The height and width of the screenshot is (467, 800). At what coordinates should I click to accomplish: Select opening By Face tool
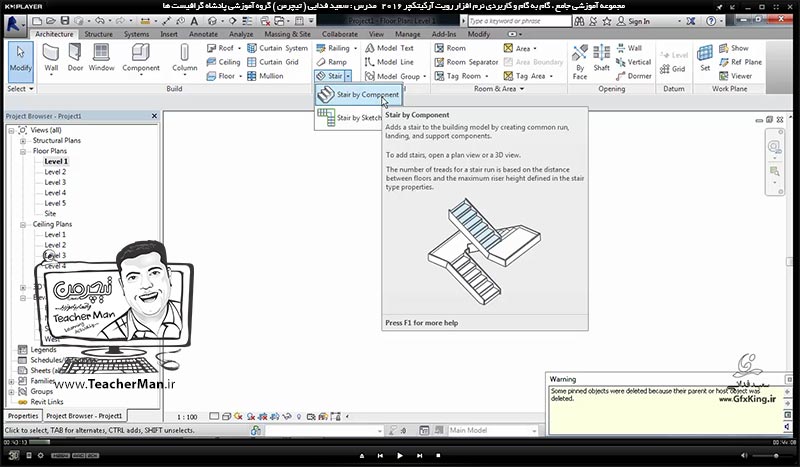[580, 62]
